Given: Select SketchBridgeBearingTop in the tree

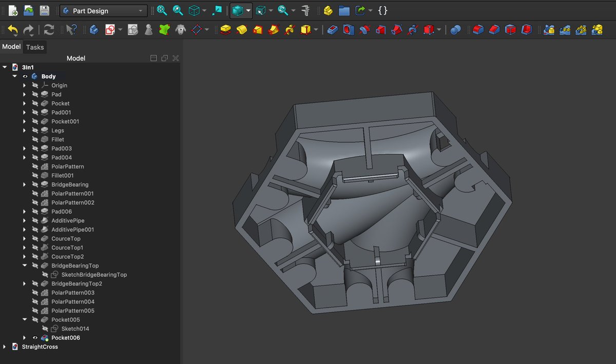Looking at the screenshot, I should coord(94,275).
